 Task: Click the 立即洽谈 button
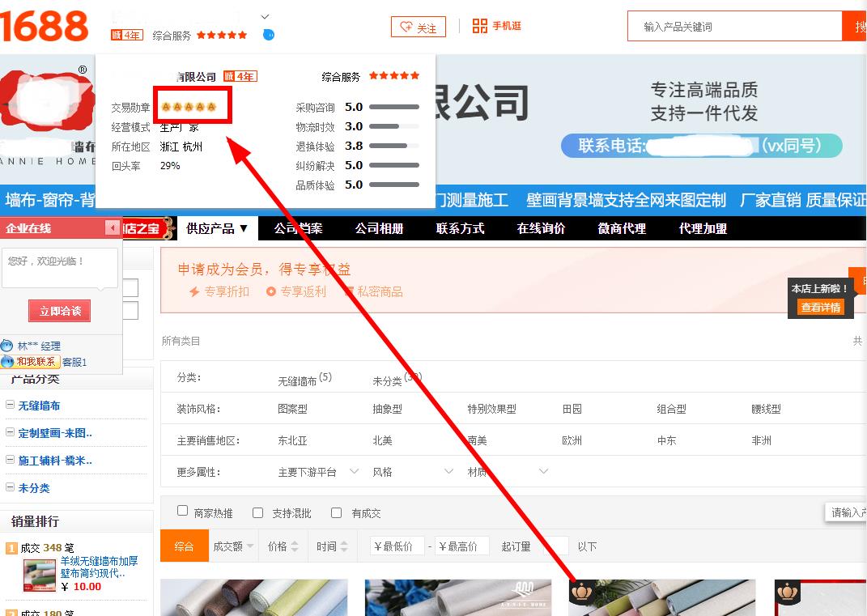(61, 311)
